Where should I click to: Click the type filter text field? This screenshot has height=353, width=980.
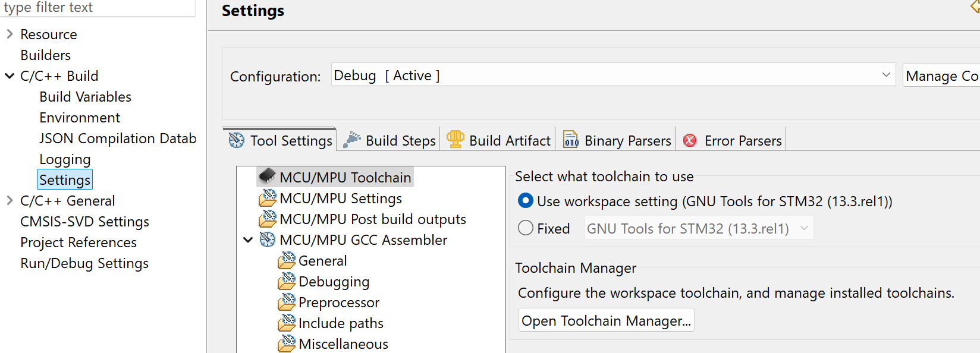pos(98,8)
